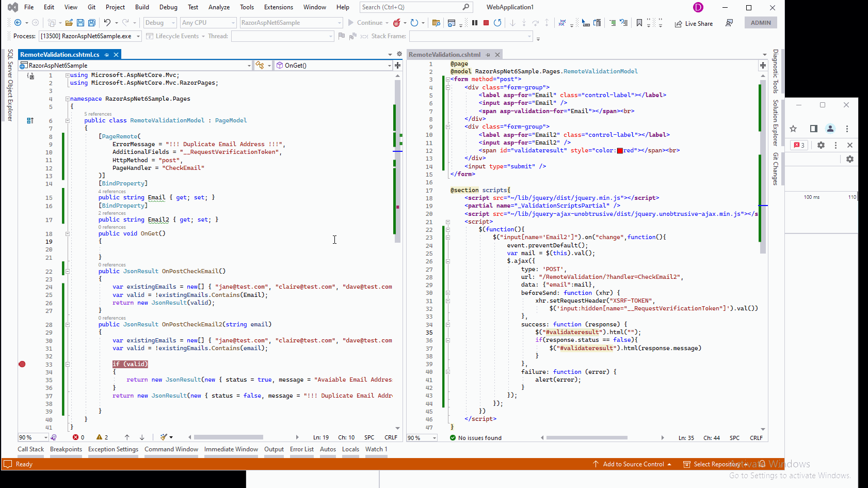Open the File menu
This screenshot has width=868, height=488.
(x=29, y=7)
